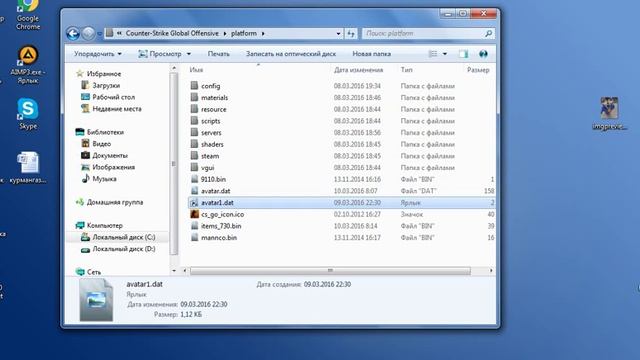
Task: Select the materials folder icon
Action: [x=194, y=98]
